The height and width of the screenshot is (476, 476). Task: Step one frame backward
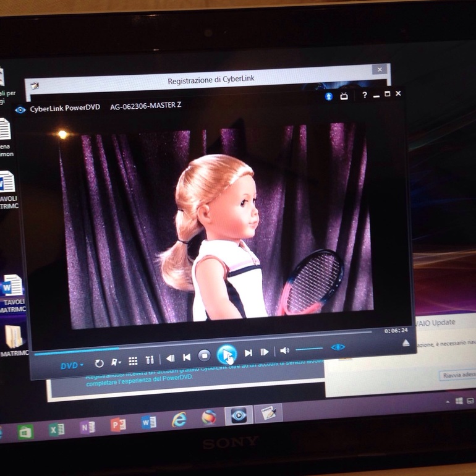pyautogui.click(x=170, y=358)
